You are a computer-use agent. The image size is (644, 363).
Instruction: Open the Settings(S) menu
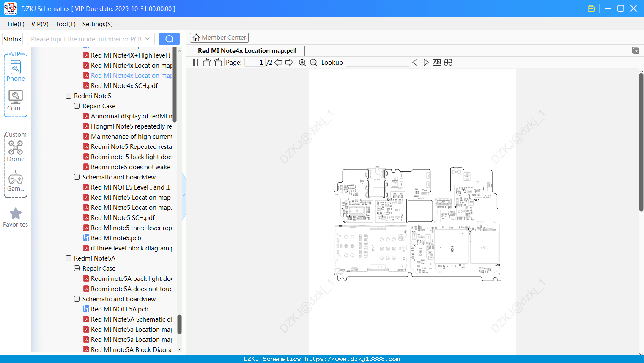98,24
